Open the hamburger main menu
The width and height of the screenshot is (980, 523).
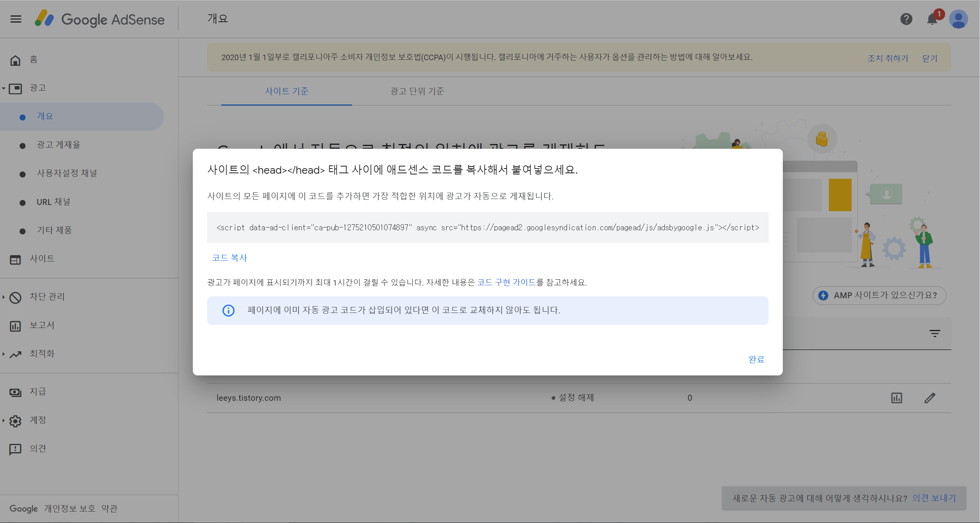coord(16,19)
